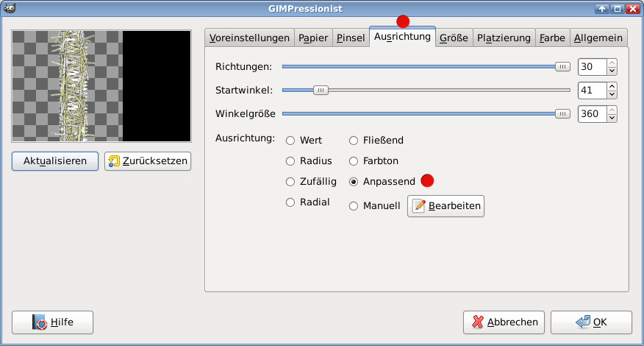This screenshot has height=346, width=644.
Task: Increase Winkelgröße with the up arrow
Action: click(612, 110)
